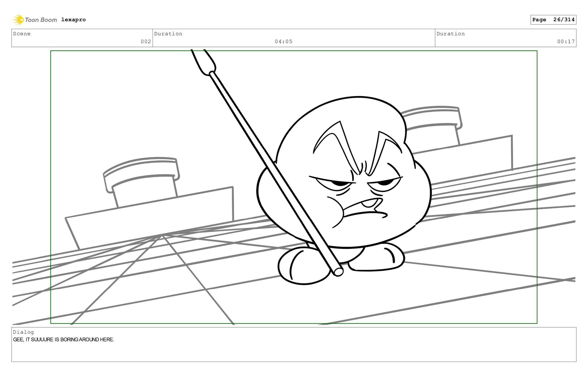Select panel duration value '00:17'

coord(566,41)
